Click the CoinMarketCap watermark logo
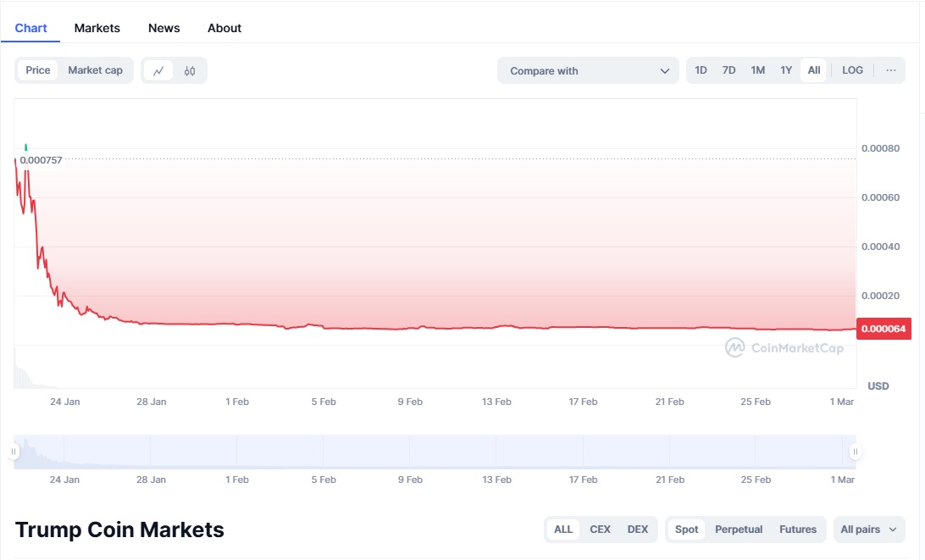This screenshot has width=925, height=560. tap(784, 347)
